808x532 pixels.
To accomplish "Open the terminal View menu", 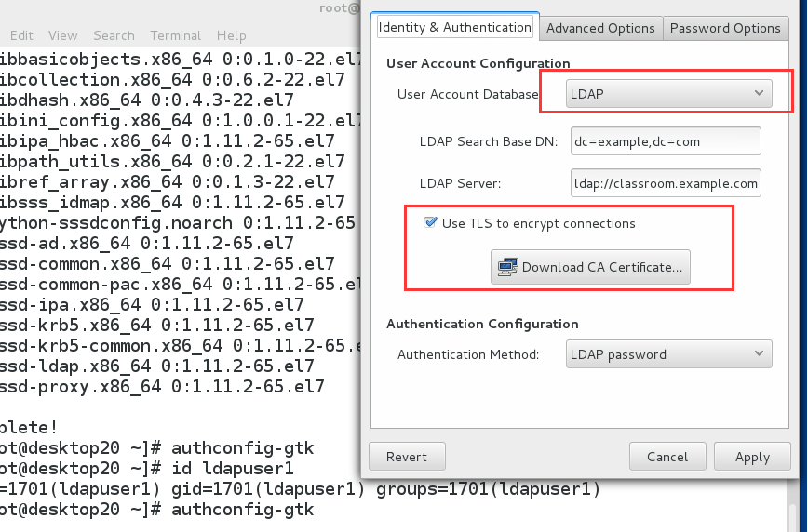I will 63,35.
